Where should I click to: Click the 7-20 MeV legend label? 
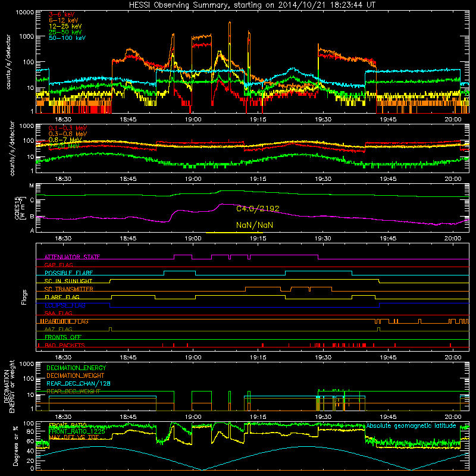[64, 146]
